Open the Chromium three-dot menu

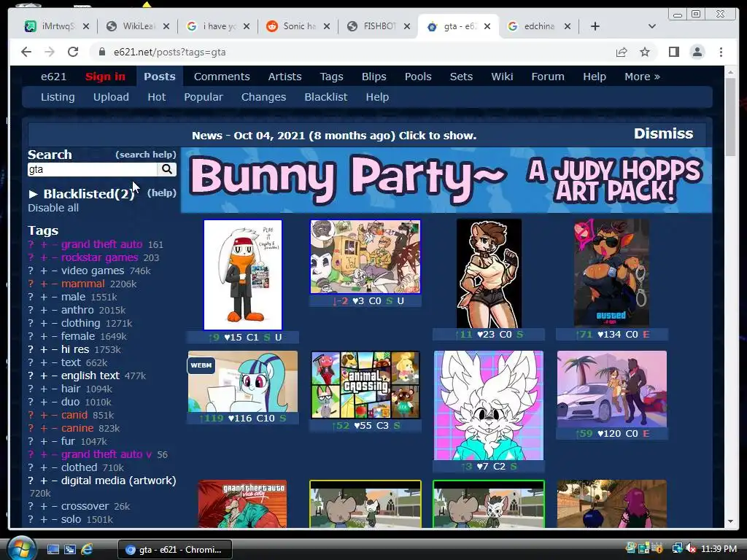(721, 52)
